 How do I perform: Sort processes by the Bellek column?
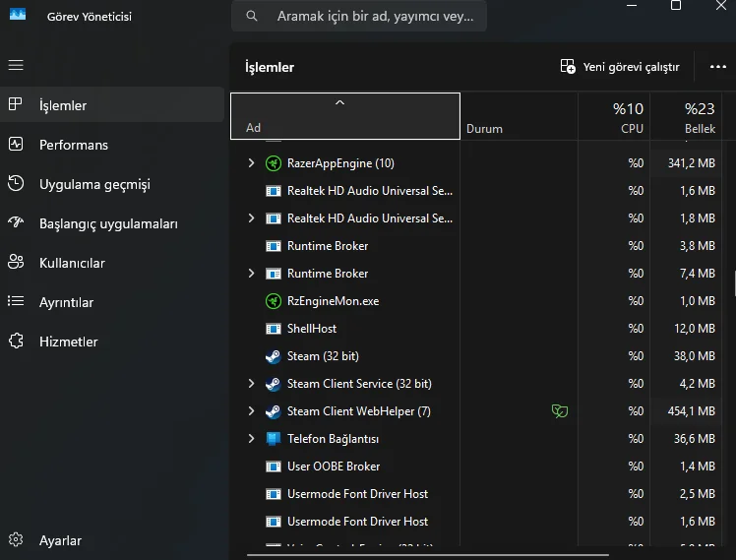(x=699, y=118)
